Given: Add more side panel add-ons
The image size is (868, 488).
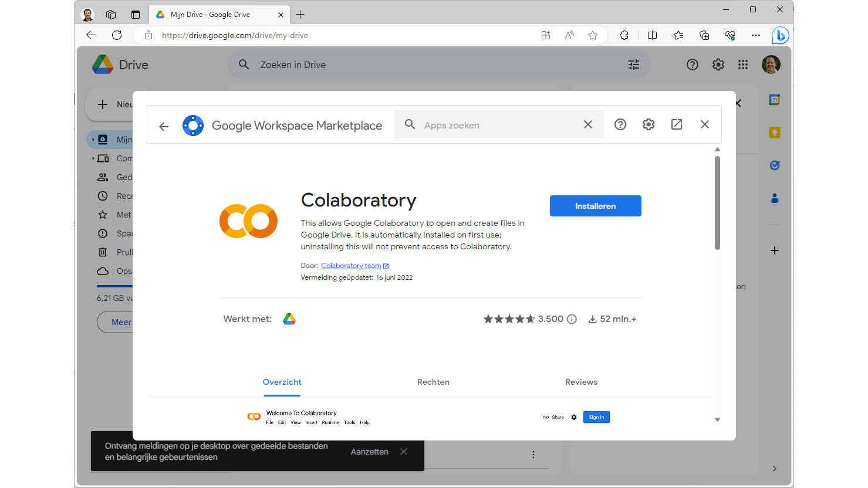Looking at the screenshot, I should (x=775, y=250).
